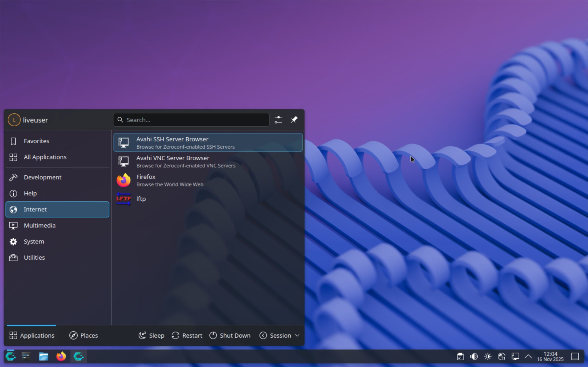Open file manager from the taskbar
Screen dimensions: 588x367
[x=43, y=356]
